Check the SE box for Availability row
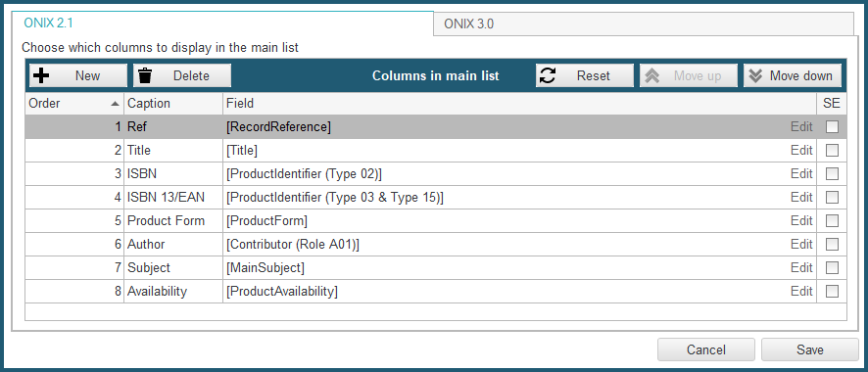 pyautogui.click(x=832, y=291)
